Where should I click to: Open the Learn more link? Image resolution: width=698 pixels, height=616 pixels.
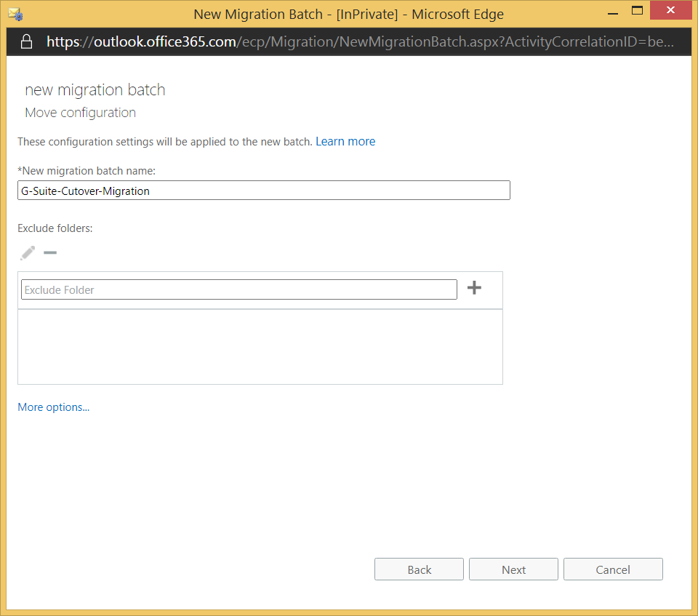(x=345, y=141)
